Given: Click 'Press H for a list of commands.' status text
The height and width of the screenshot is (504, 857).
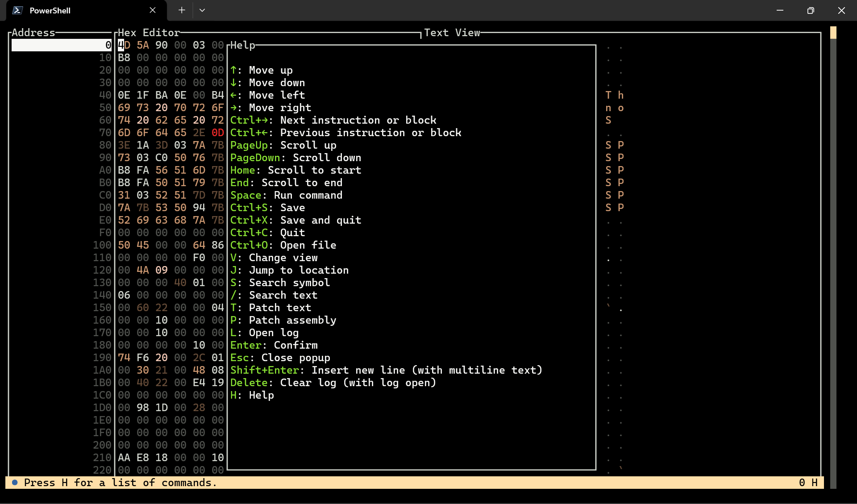Looking at the screenshot, I should click(121, 483).
